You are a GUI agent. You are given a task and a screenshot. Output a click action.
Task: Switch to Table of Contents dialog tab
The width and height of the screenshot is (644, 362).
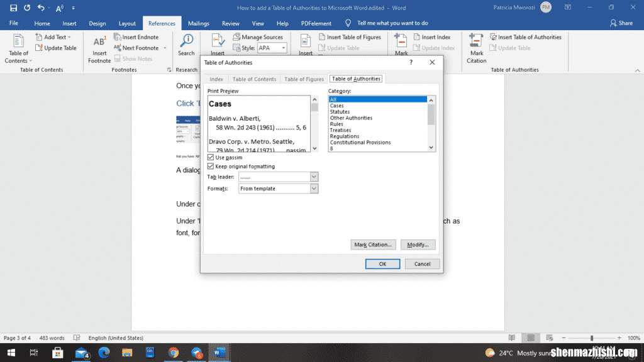pos(254,79)
